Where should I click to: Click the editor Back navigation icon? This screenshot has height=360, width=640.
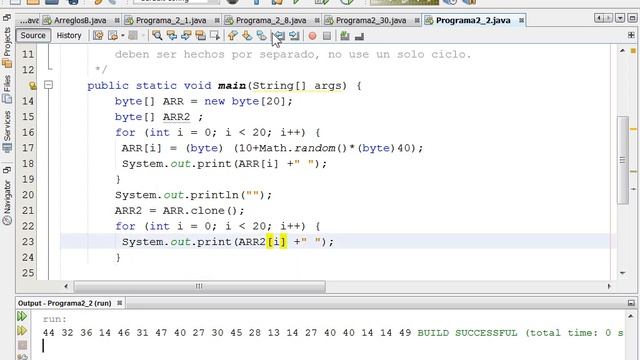[x=112, y=36]
